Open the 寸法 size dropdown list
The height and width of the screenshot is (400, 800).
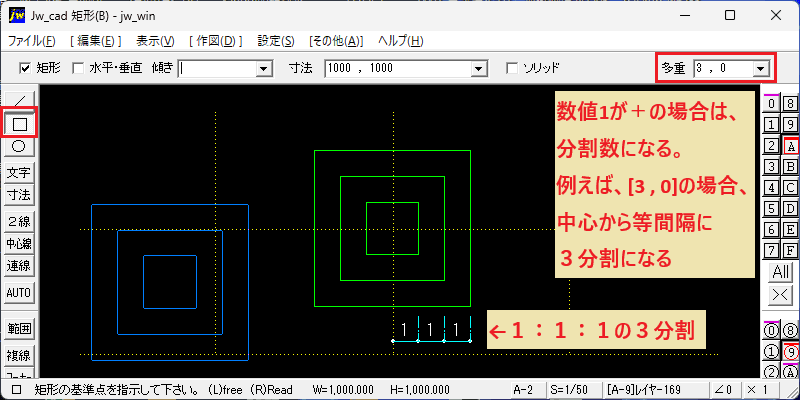tap(478, 68)
